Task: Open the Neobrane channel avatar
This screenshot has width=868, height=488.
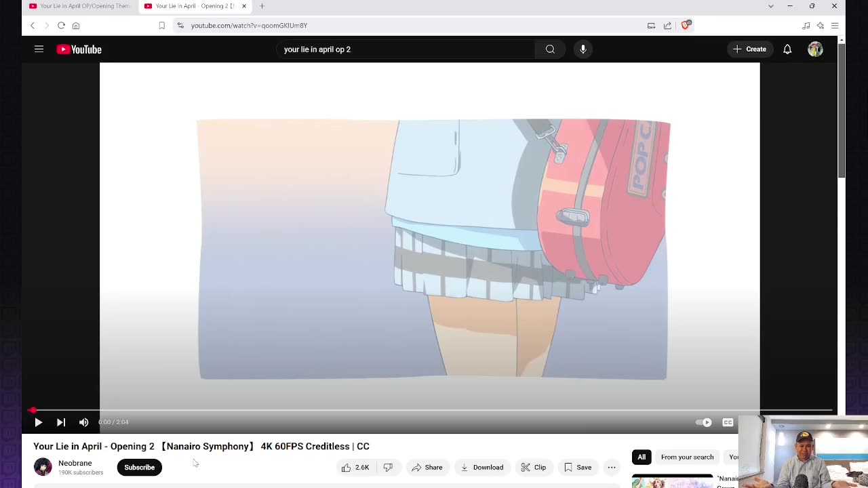Action: pos(43,467)
